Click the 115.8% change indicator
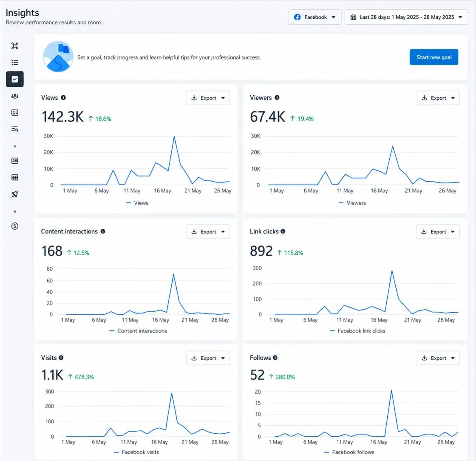 (290, 253)
